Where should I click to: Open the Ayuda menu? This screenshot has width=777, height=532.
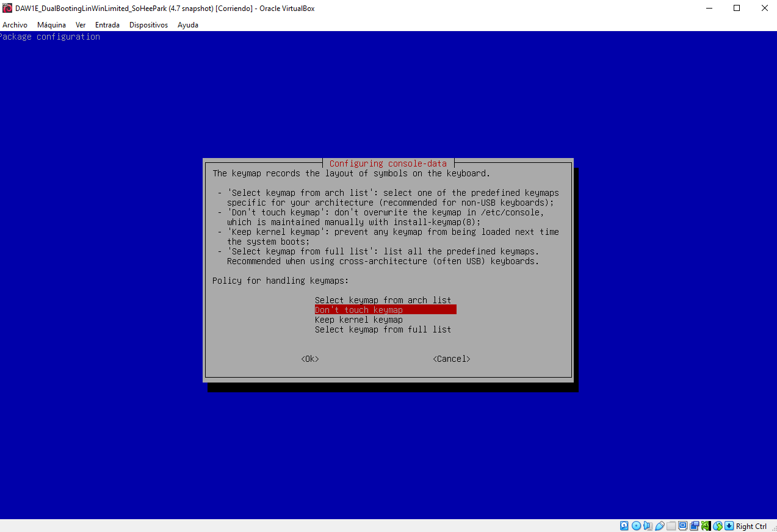(188, 25)
